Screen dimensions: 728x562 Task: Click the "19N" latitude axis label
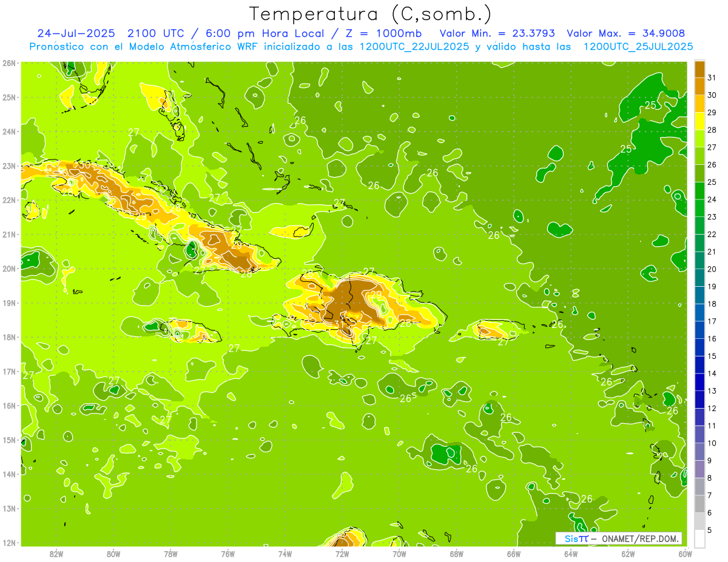coord(8,303)
